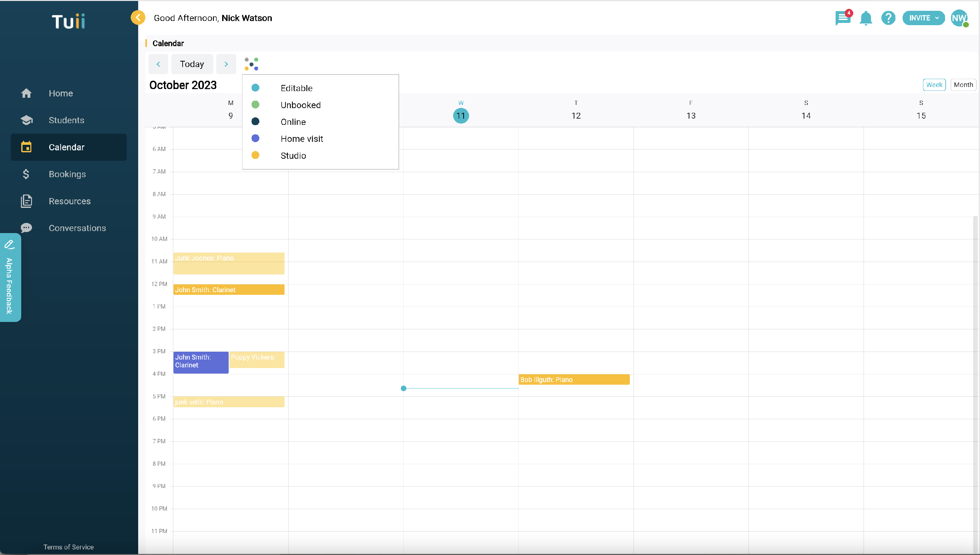Open the Alpha Feedback side tab
The image size is (980, 555).
(10, 277)
